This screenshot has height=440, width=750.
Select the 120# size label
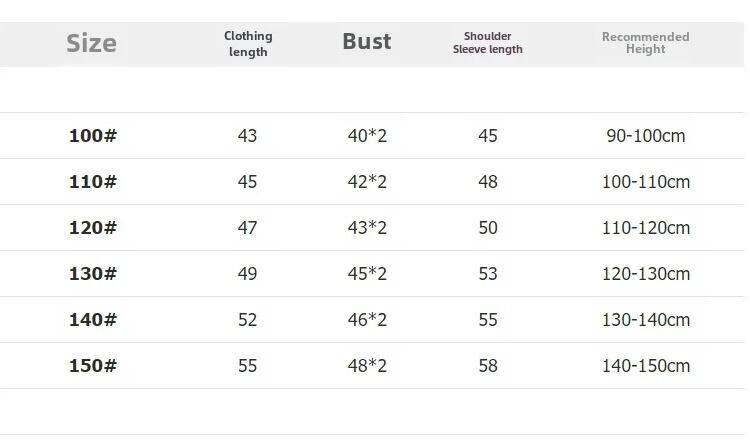pos(93,228)
